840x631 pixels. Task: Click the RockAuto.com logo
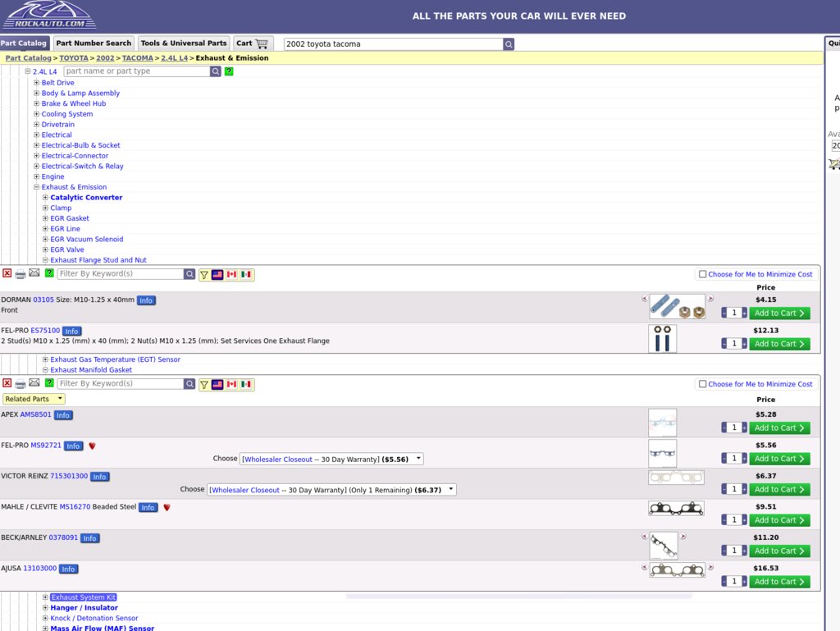[x=49, y=15]
